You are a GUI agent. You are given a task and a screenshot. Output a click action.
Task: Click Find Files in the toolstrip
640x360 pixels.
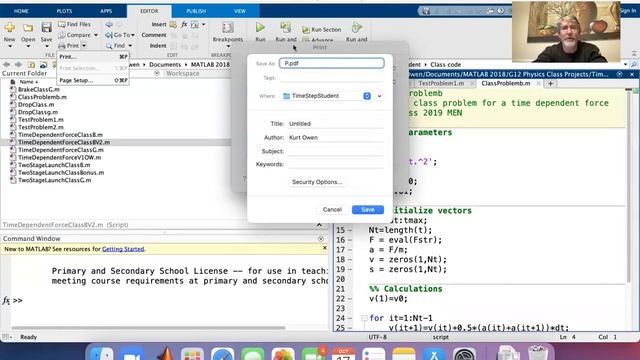tap(74, 24)
